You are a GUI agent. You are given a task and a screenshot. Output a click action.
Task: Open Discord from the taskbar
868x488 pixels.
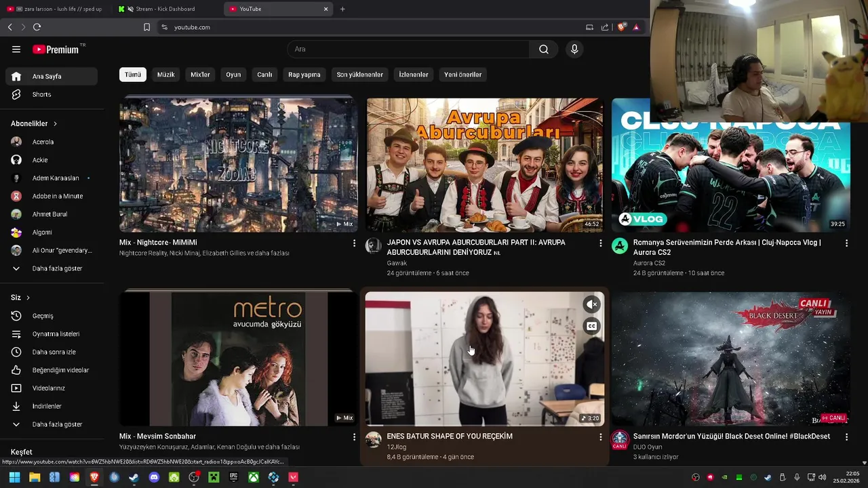click(154, 477)
